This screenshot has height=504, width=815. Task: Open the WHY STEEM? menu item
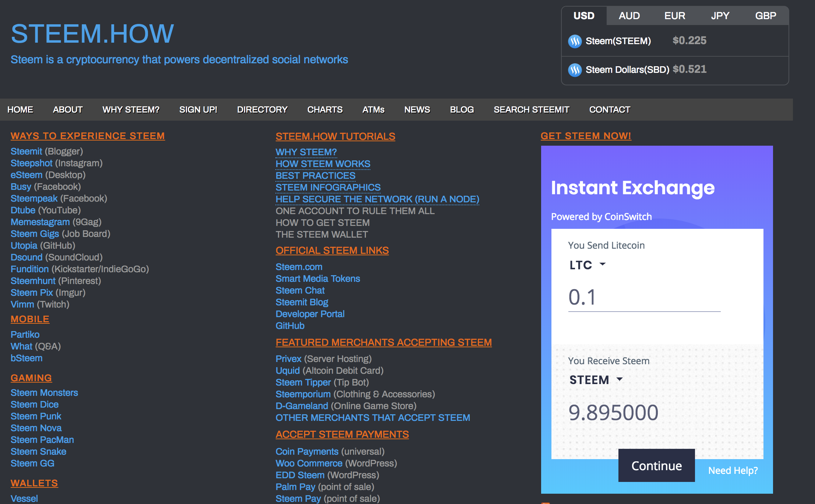(x=131, y=110)
